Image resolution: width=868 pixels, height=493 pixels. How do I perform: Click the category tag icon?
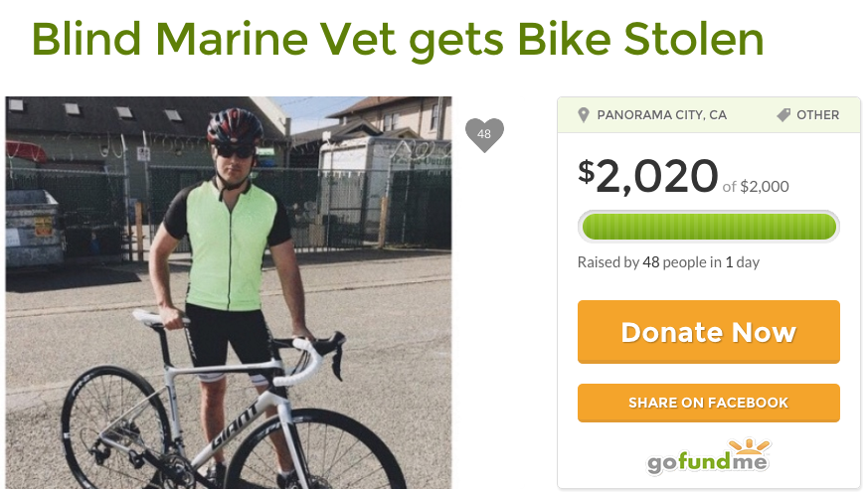[x=783, y=115]
